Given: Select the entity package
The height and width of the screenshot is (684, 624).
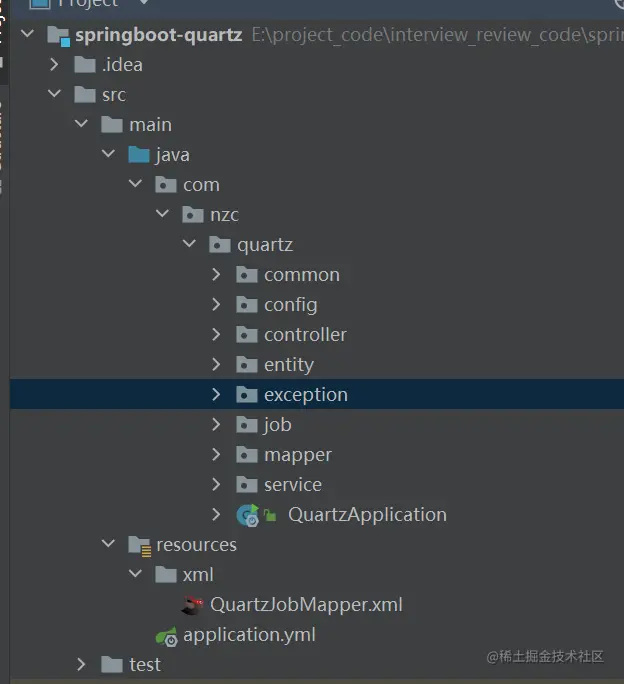Looking at the screenshot, I should point(288,365).
